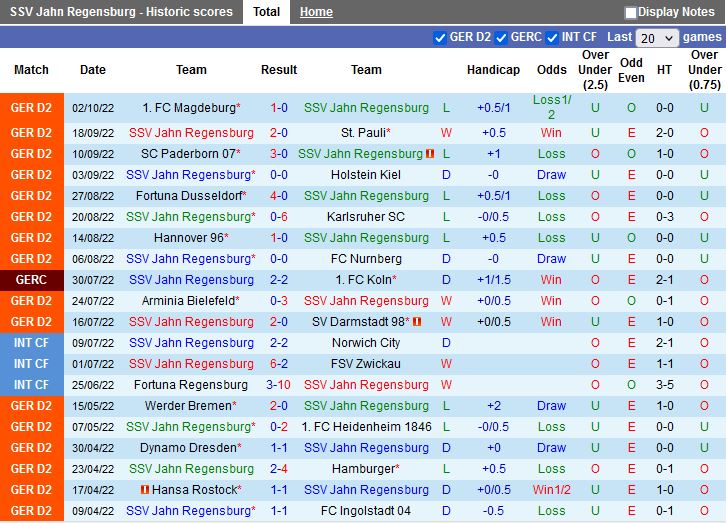
Task: Uncheck the INT CF filter checkbox
Action: pyautogui.click(x=552, y=38)
